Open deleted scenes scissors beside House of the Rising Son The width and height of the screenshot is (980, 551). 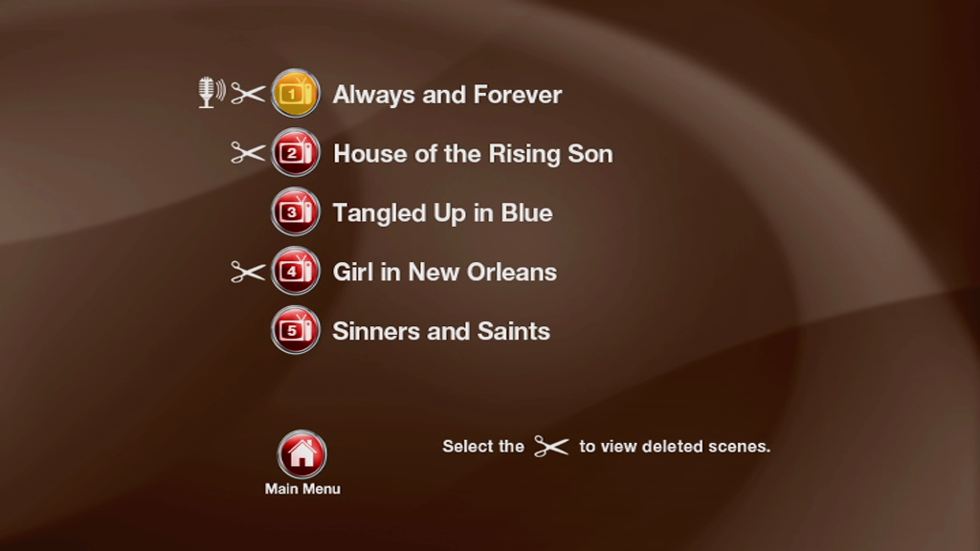point(248,152)
